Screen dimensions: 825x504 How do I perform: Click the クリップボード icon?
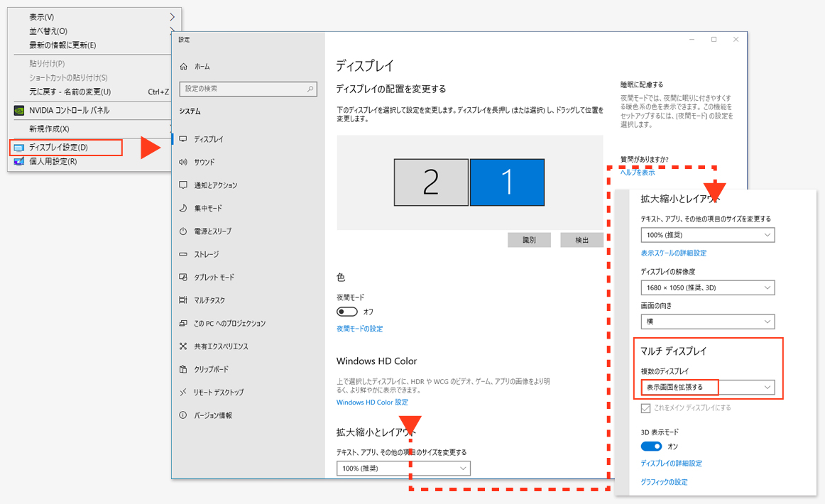[x=183, y=369]
